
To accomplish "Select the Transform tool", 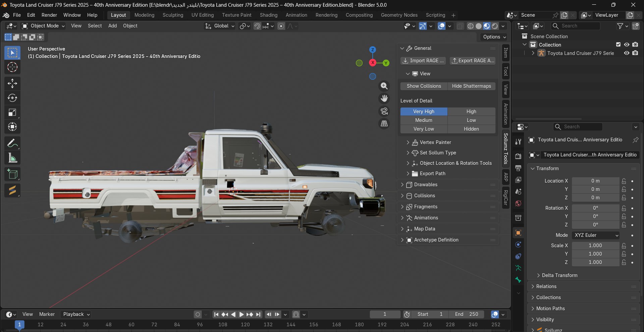I will pyautogui.click(x=12, y=127).
